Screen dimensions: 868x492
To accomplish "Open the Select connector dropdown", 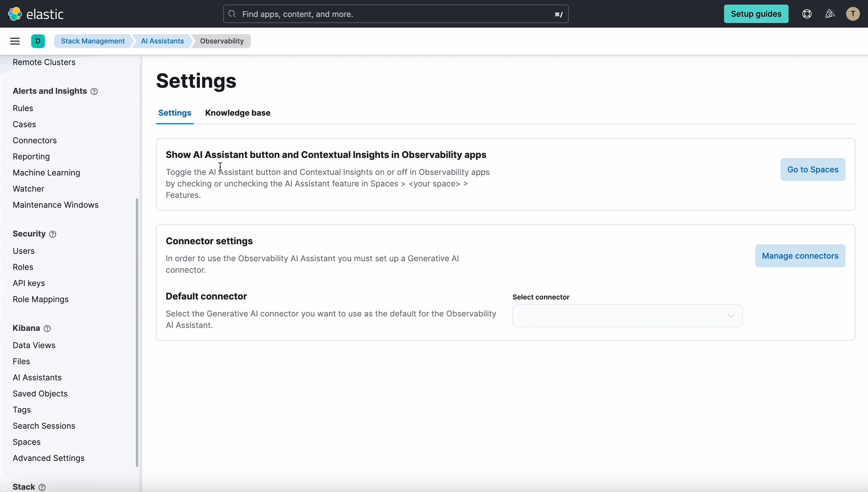I will tap(627, 315).
